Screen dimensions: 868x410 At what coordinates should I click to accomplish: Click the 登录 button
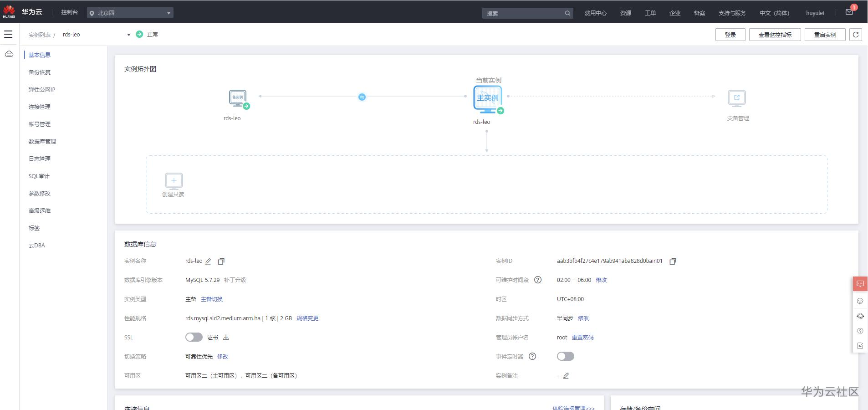tap(730, 35)
